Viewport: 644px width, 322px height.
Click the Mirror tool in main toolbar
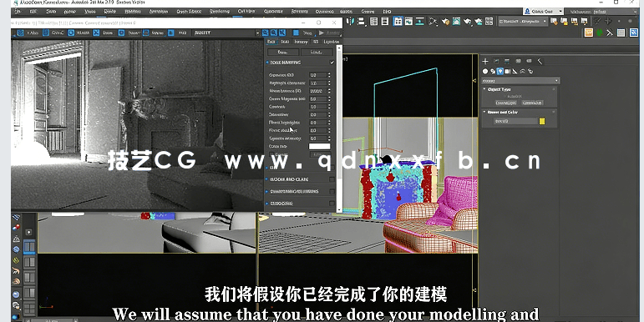(x=351, y=22)
